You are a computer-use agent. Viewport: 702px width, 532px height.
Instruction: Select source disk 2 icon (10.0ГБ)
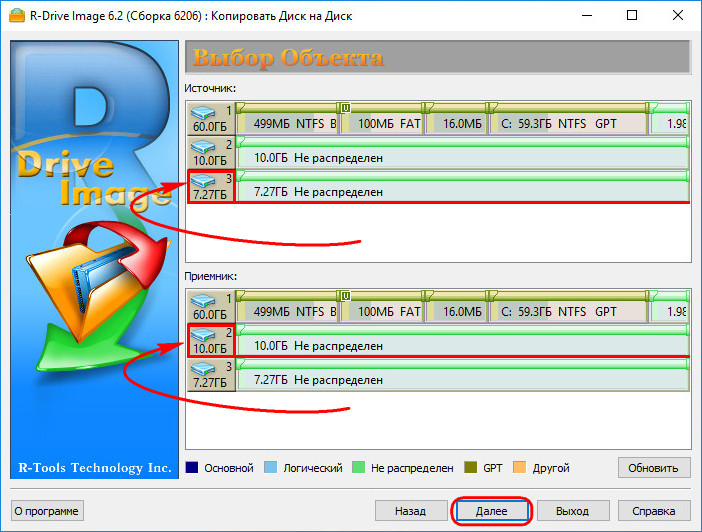210,152
